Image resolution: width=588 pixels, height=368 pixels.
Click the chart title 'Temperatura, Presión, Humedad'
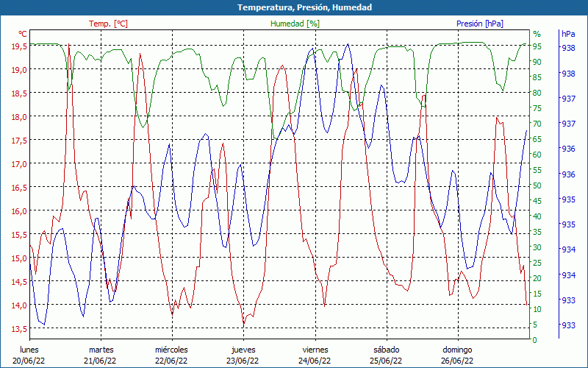click(304, 7)
